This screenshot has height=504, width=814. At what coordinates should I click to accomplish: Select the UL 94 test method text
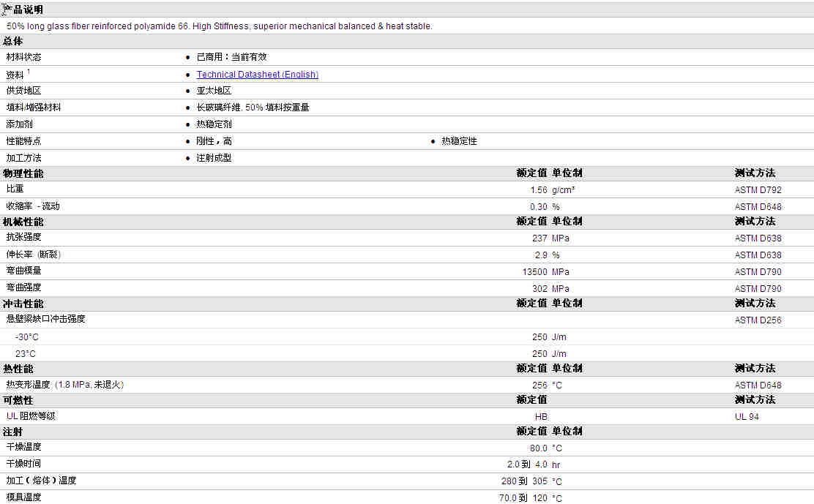[x=747, y=416]
